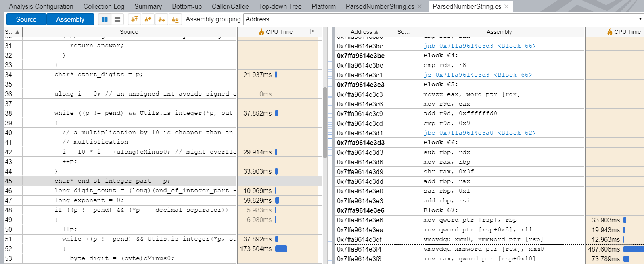The width and height of the screenshot is (644, 264).
Task: Go to the smallest hotspot
Action: pyautogui.click(x=175, y=19)
